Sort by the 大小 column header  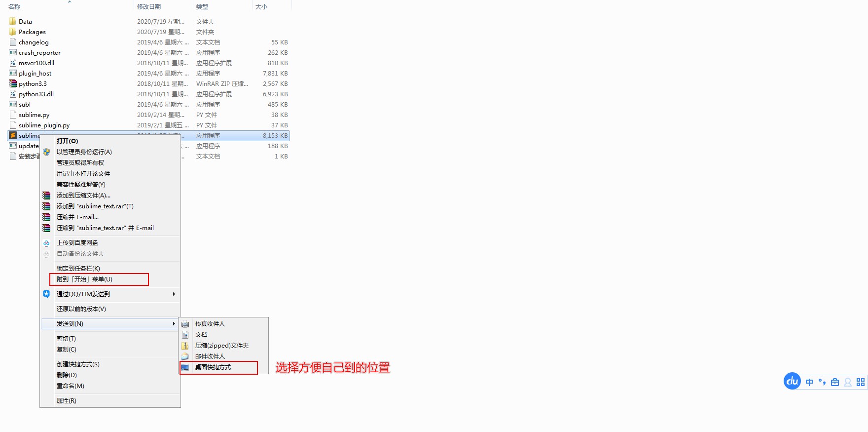point(272,6)
